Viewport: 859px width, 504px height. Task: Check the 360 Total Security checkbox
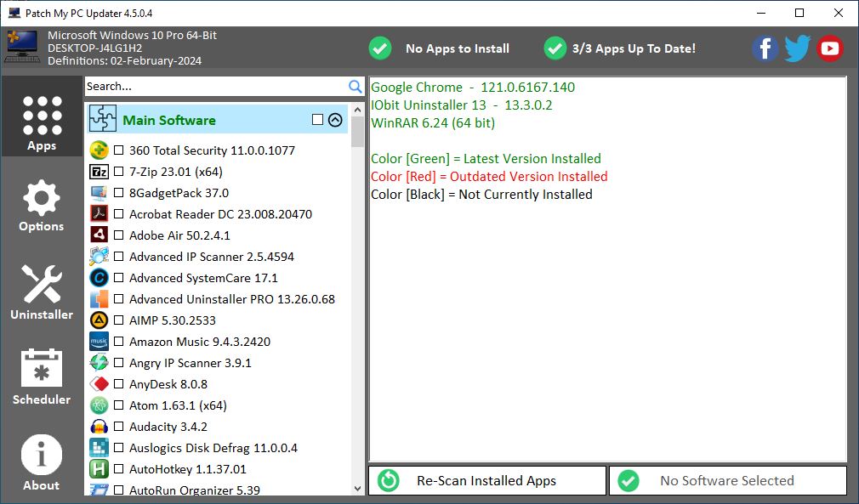click(118, 150)
